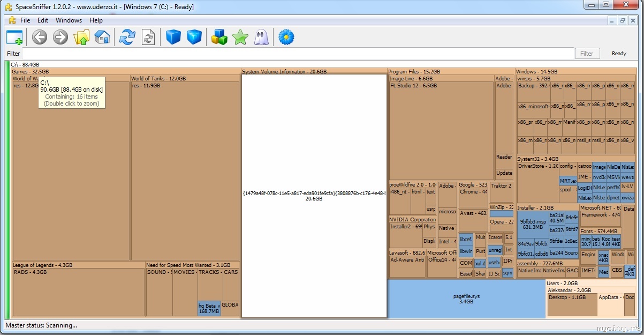Select the System Volume Information 20.6GB block
This screenshot has height=335, width=644.
point(314,196)
